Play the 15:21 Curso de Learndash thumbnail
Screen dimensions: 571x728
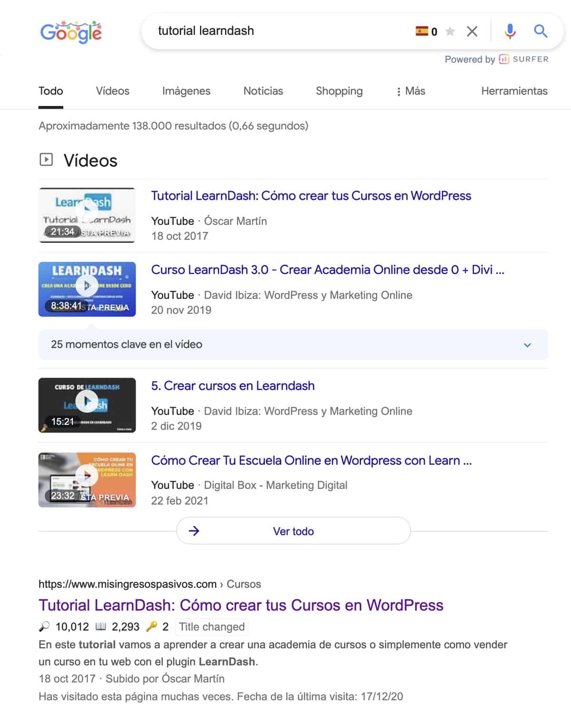[87, 405]
